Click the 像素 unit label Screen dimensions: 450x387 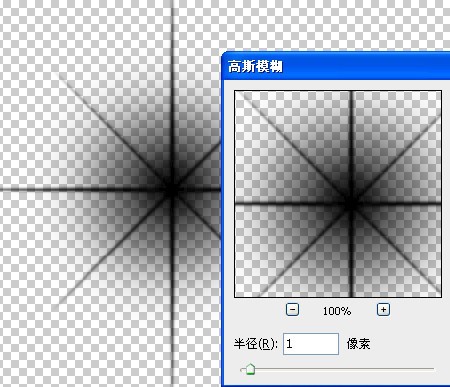pyautogui.click(x=358, y=344)
